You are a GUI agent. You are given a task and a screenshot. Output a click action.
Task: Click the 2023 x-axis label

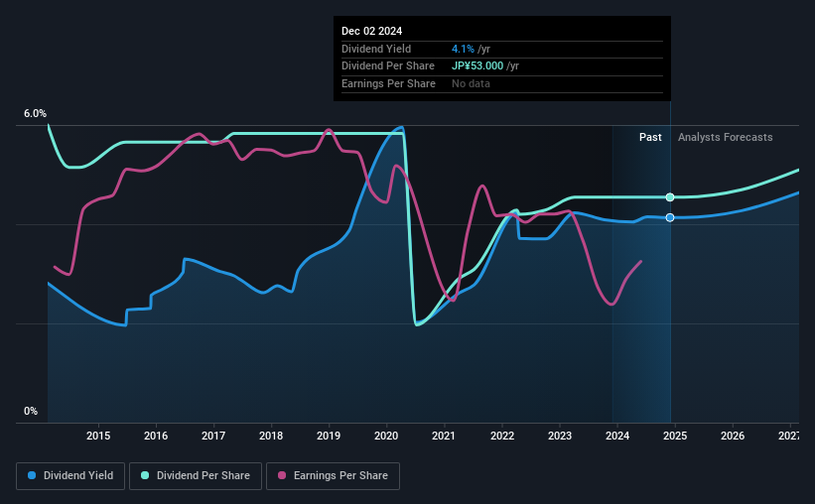(560, 436)
